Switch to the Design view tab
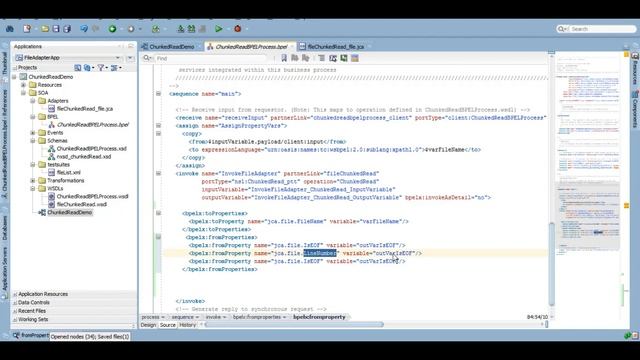640x360 pixels. point(148,325)
